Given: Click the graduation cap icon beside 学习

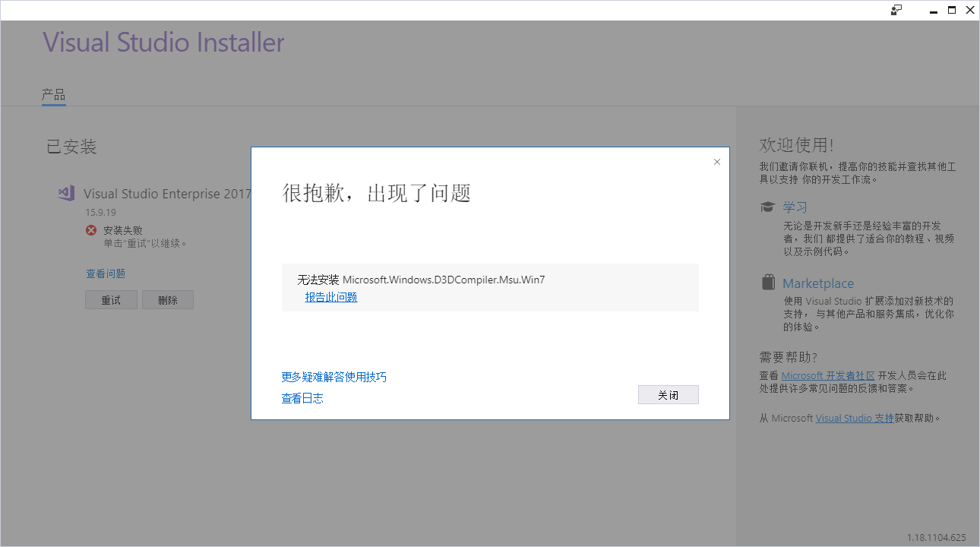Looking at the screenshot, I should point(768,207).
